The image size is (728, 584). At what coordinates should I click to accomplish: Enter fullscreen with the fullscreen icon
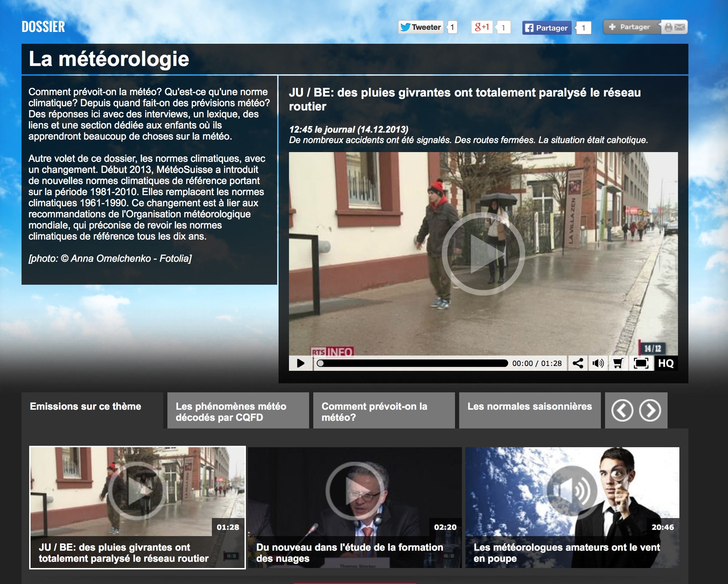click(641, 363)
